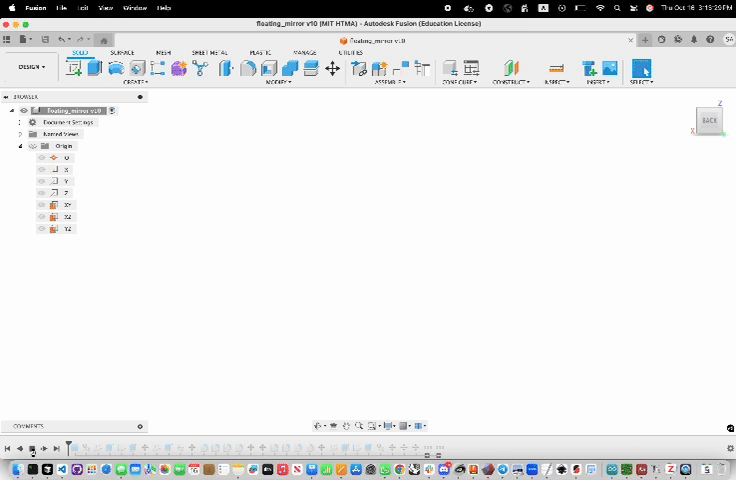Choose the Extrude tool icon

pos(94,69)
